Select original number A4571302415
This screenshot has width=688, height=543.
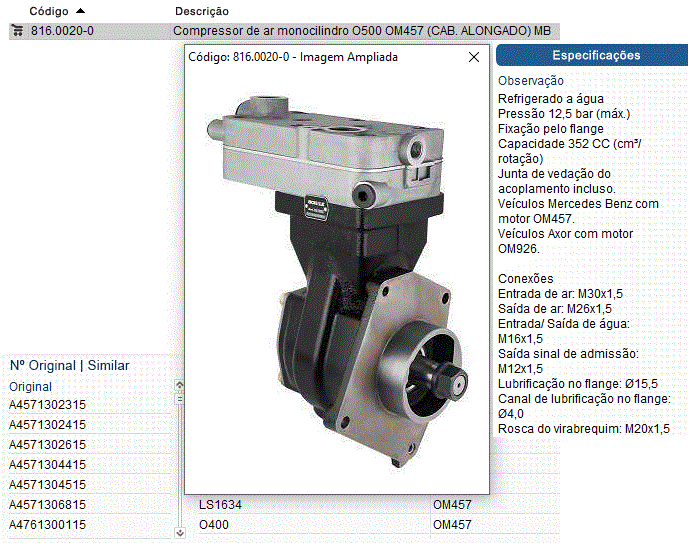(48, 425)
